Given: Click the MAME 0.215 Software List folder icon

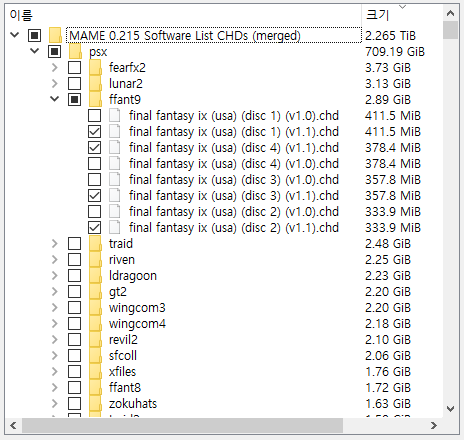Looking at the screenshot, I should point(55,35).
